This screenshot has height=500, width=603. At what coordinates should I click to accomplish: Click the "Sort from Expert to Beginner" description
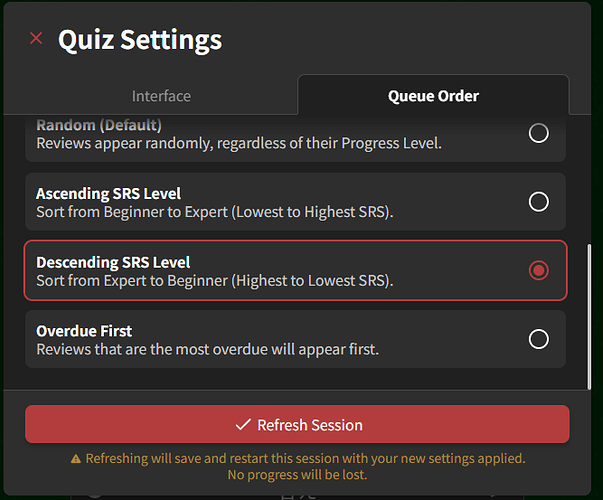pos(214,280)
